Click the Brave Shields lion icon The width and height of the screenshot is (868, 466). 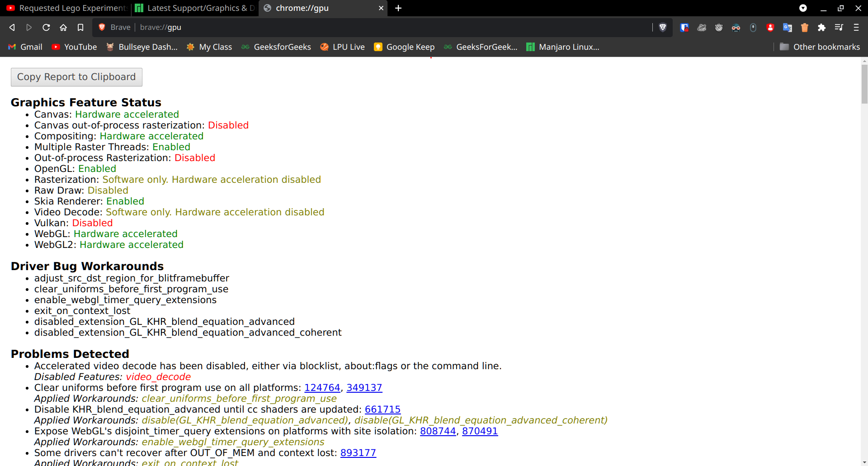tap(663, 28)
